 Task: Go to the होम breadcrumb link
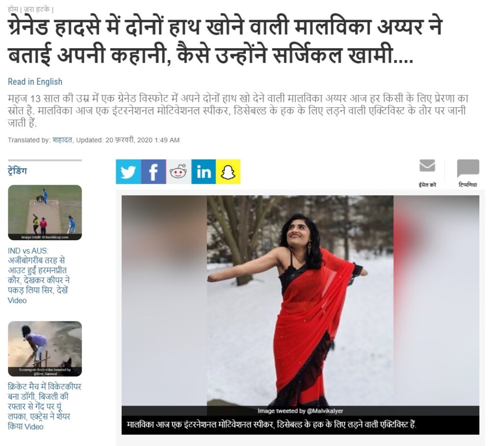click(x=13, y=10)
